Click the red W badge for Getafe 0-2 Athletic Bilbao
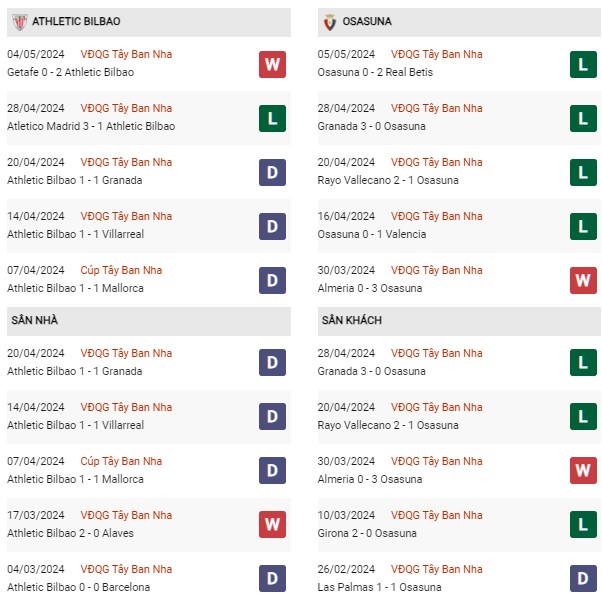The image size is (602, 600). pos(272,64)
